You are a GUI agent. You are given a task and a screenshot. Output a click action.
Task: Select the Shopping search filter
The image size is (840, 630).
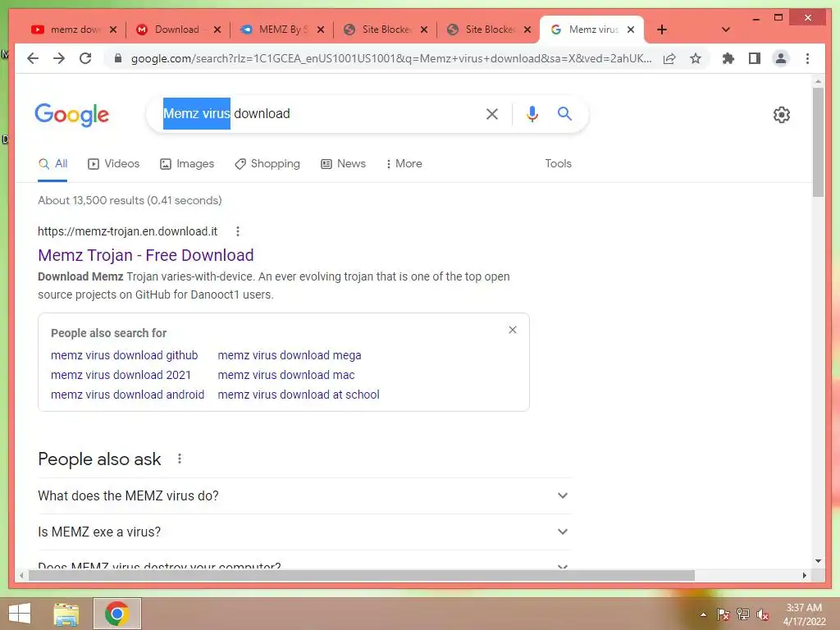[267, 163]
